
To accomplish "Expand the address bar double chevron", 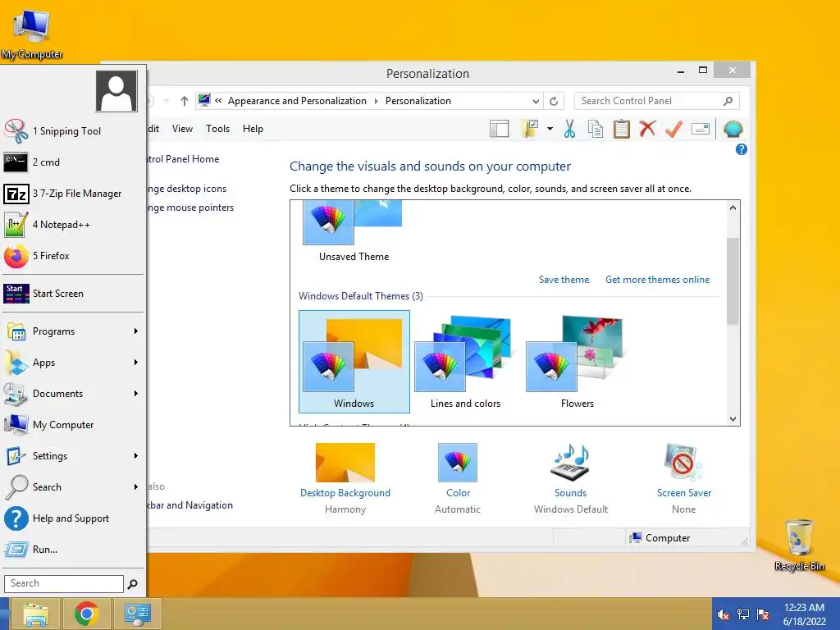I will click(218, 101).
